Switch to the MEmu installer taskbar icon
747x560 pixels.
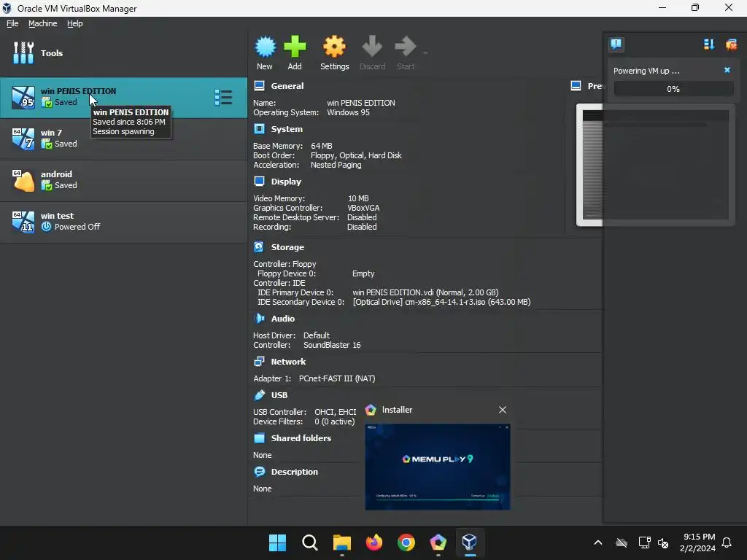point(438,542)
